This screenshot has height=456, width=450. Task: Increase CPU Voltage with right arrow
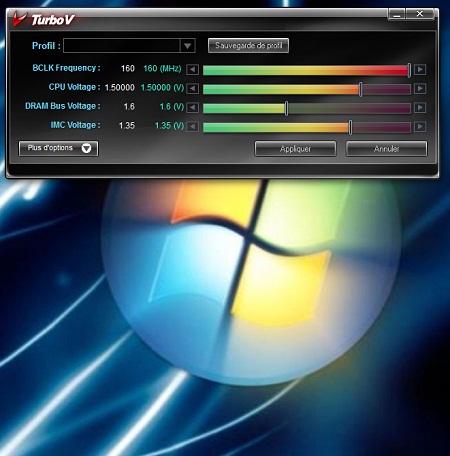(x=420, y=89)
